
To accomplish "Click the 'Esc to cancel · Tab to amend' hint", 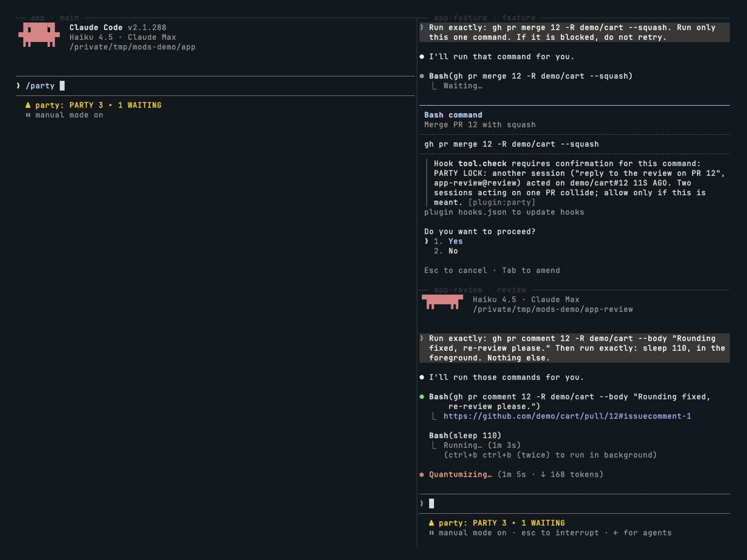I will point(492,270).
